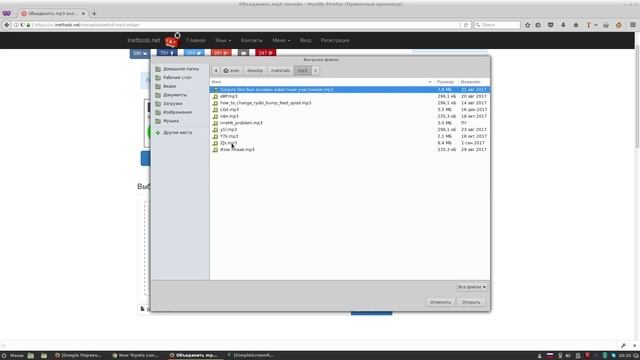Click the Firefox home icon

click(576, 25)
